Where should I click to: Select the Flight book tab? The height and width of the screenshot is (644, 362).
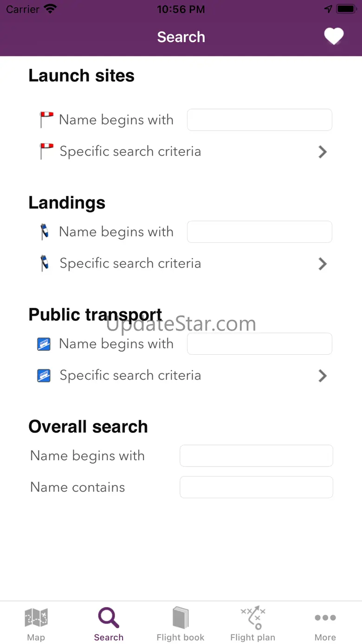(181, 624)
